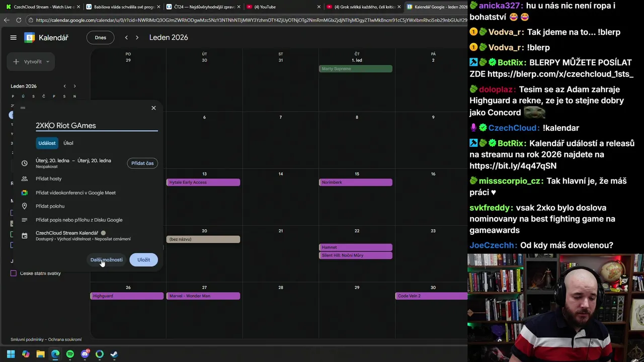Close the ČT24 browser tab
The height and width of the screenshot is (362, 644).
pyautogui.click(x=238, y=7)
